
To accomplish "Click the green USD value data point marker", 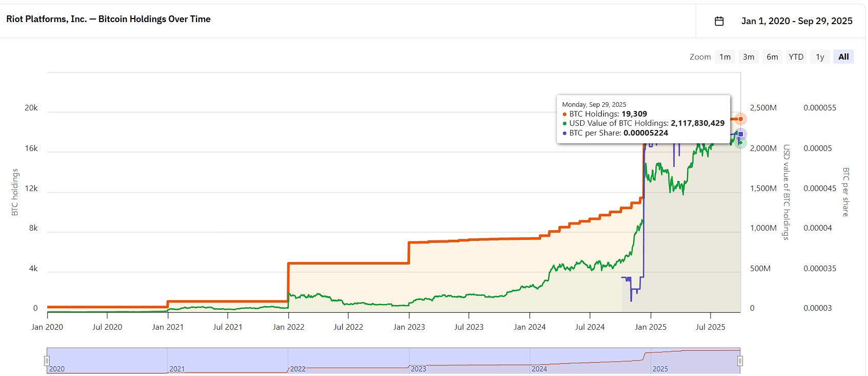I will tap(740, 143).
